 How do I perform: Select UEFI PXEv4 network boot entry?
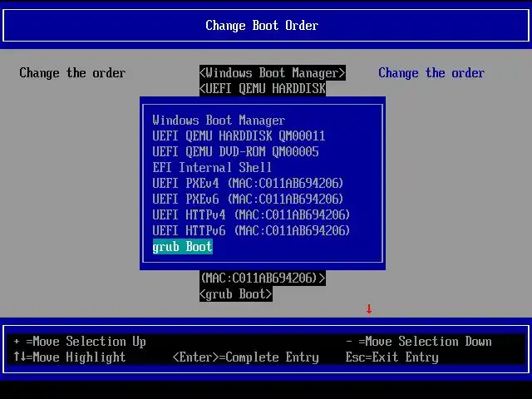pyautogui.click(x=248, y=183)
